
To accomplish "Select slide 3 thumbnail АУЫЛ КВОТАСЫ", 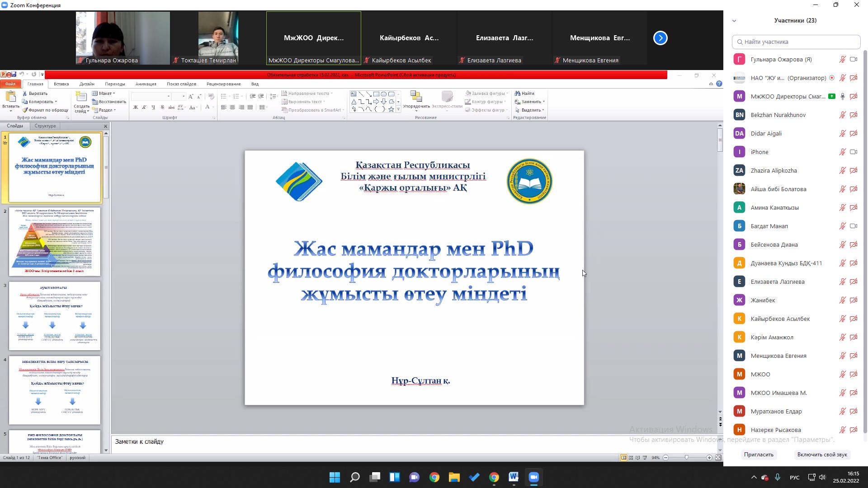I will click(54, 315).
